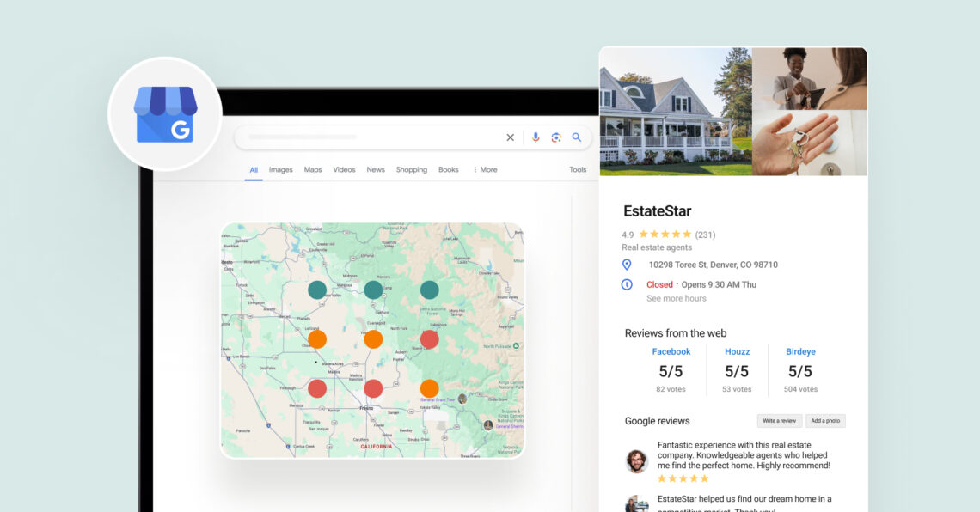Select the All results tab
The height and width of the screenshot is (512, 980).
[254, 170]
